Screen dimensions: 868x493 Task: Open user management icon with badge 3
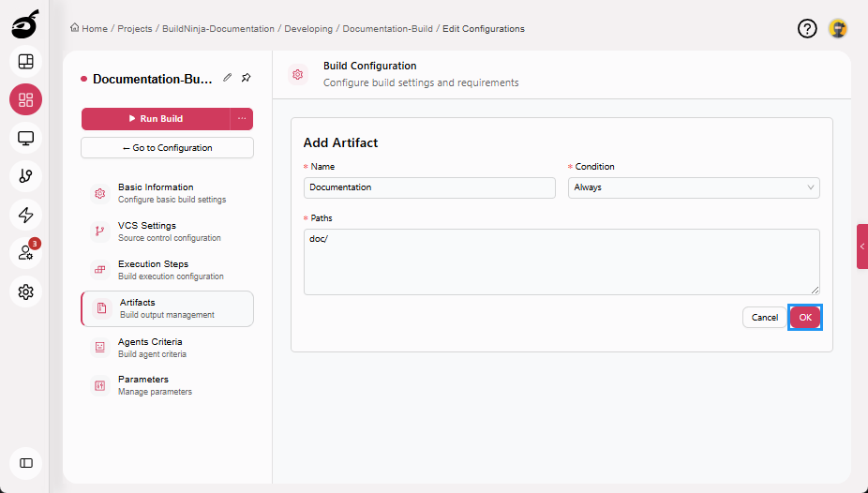click(26, 253)
